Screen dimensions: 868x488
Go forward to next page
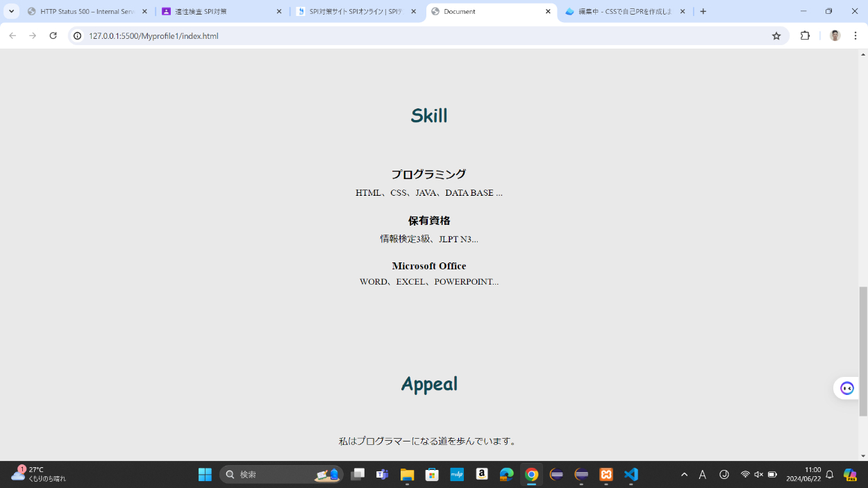point(33,35)
